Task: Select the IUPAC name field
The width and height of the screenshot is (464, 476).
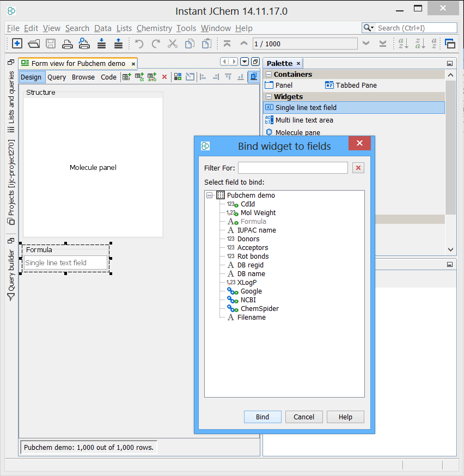Action: click(257, 230)
